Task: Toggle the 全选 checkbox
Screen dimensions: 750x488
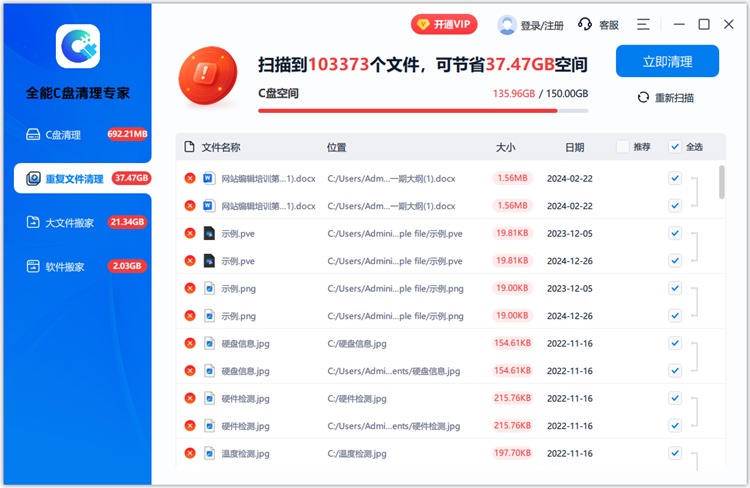Action: [675, 146]
